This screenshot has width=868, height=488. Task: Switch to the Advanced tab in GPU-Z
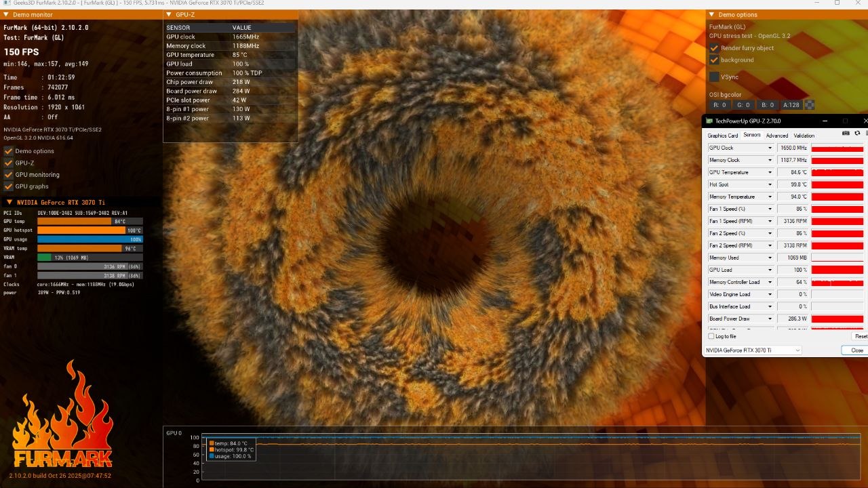(777, 136)
